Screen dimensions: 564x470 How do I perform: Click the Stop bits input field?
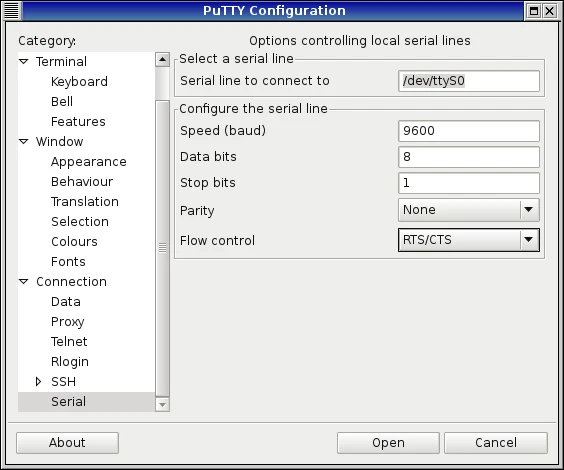click(x=469, y=183)
